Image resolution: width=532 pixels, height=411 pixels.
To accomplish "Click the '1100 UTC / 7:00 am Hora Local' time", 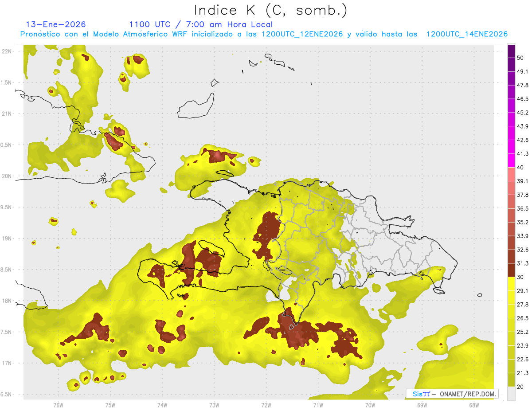I will pyautogui.click(x=201, y=24).
